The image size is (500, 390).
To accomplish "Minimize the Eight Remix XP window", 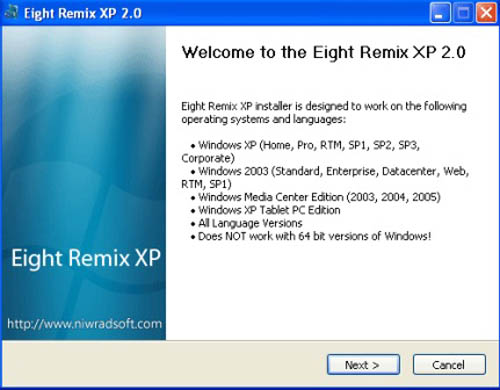I will [440, 13].
